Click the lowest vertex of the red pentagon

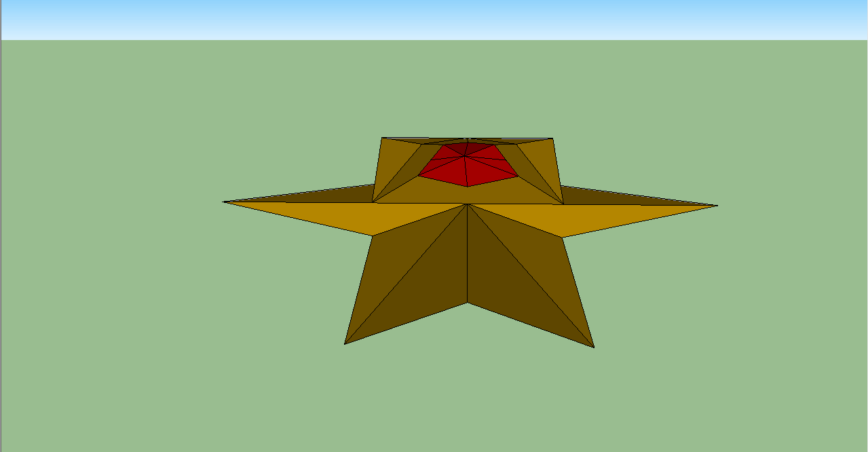point(468,187)
